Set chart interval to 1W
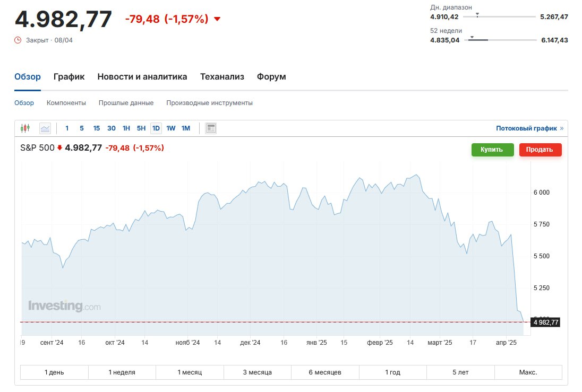 [x=171, y=128]
